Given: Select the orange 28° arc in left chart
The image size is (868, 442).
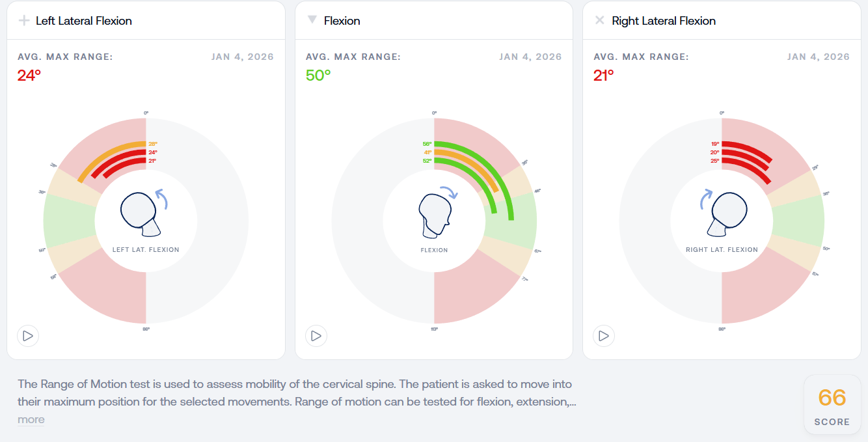Looking at the screenshot, I should (107, 153).
